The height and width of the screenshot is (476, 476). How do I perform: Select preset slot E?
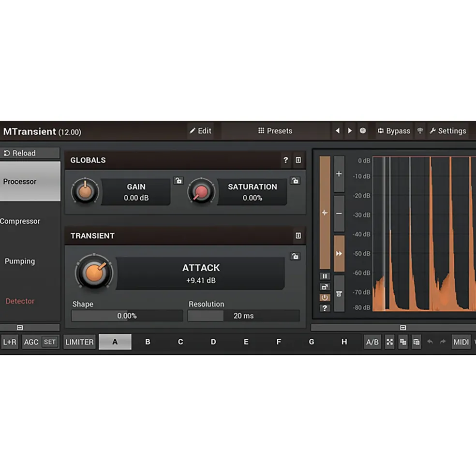coord(246,342)
